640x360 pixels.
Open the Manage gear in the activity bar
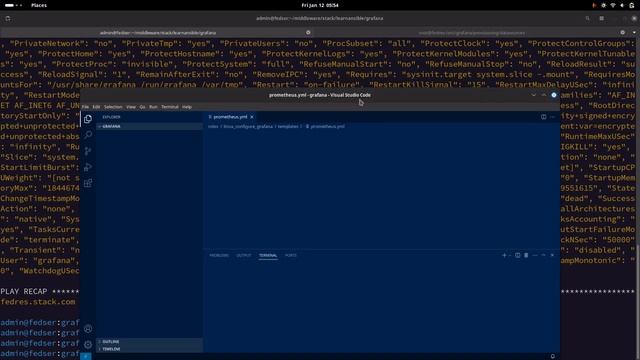click(88, 344)
